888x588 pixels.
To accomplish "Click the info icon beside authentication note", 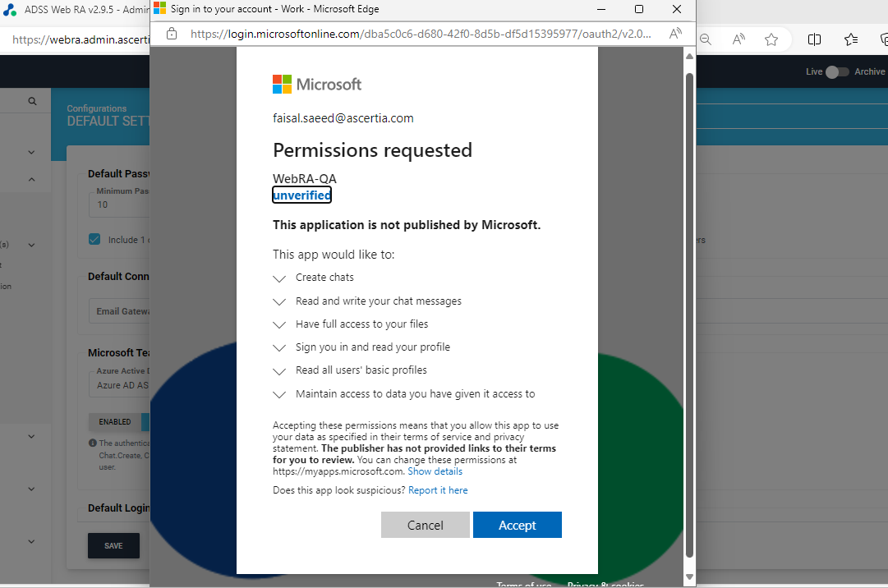I will [x=92, y=443].
